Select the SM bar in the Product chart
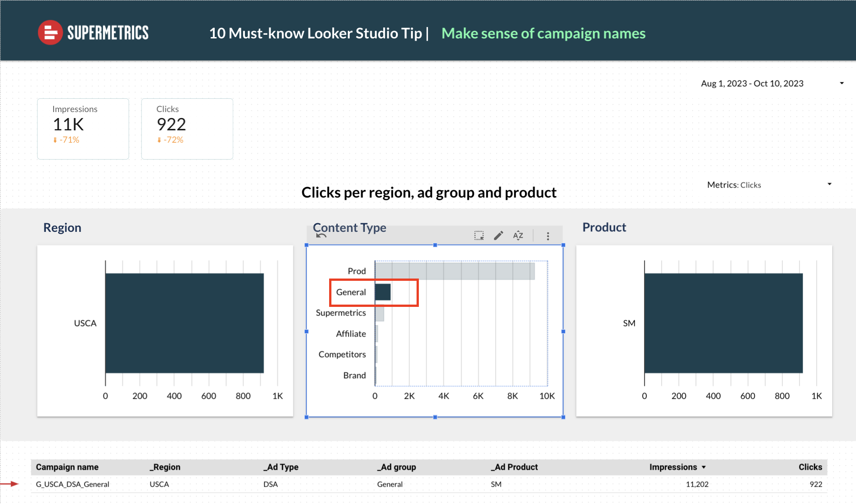This screenshot has width=856, height=504. point(723,323)
